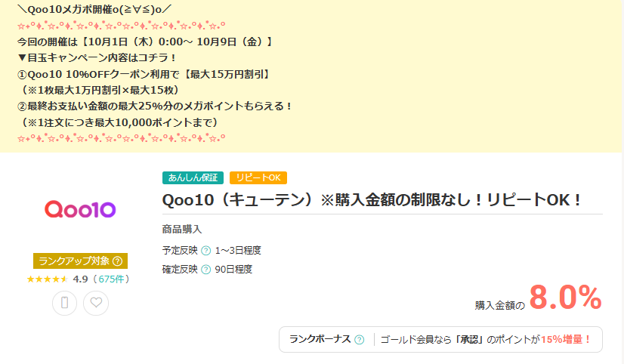
Task: Click the 商品購入 text
Action: coord(182,230)
